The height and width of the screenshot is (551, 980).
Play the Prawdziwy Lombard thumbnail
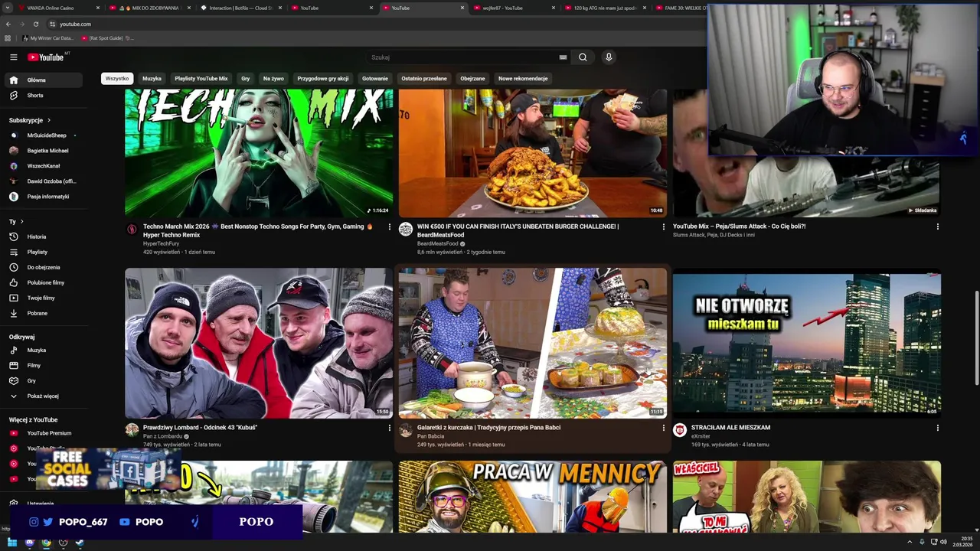259,343
